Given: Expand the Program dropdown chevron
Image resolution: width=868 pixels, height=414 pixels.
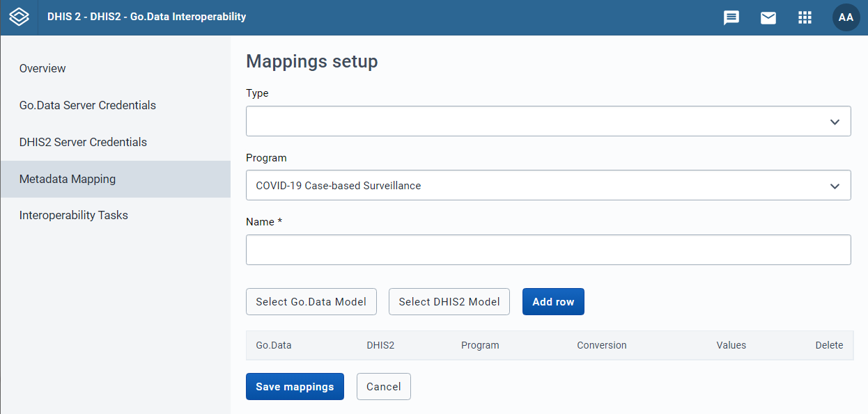Looking at the screenshot, I should tap(835, 186).
